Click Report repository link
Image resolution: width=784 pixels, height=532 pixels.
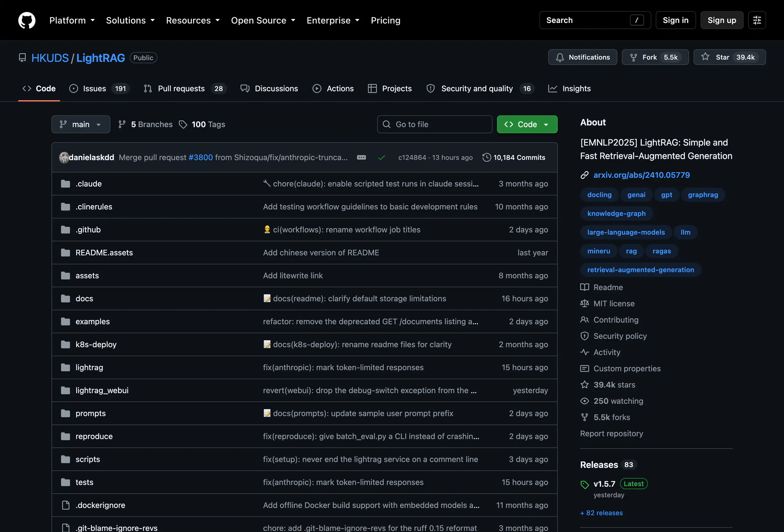611,433
